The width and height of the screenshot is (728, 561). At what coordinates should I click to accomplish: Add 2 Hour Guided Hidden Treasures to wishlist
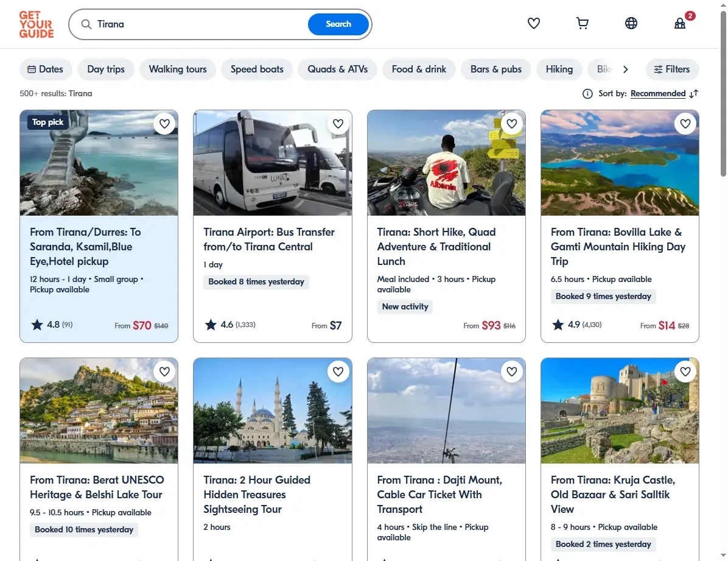click(338, 372)
